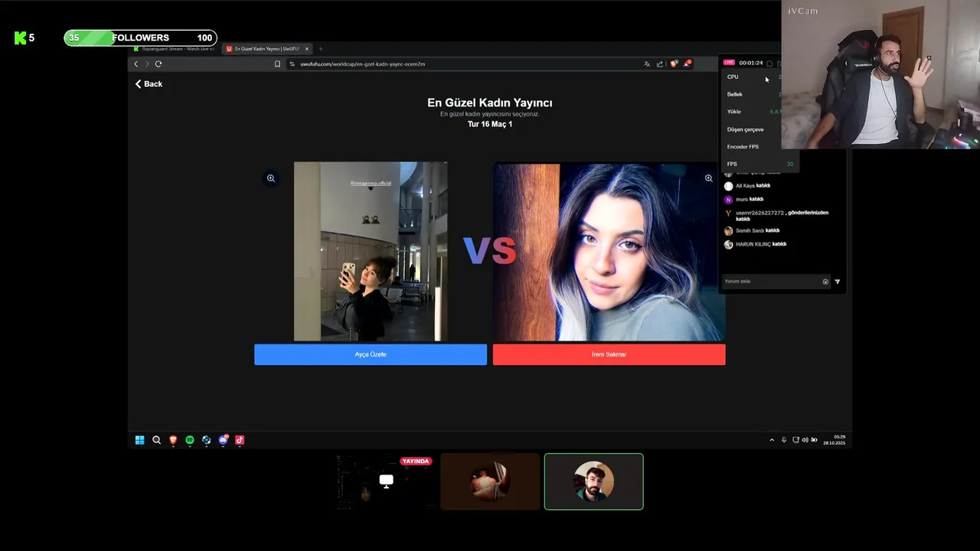
Task: Expand the system tray hidden icons chevron
Action: 772,440
